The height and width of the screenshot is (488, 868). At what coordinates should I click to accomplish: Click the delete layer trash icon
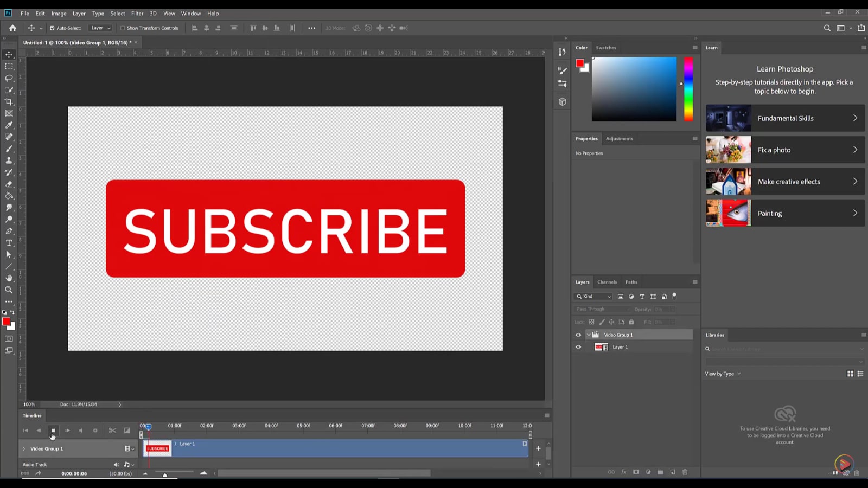tap(685, 472)
